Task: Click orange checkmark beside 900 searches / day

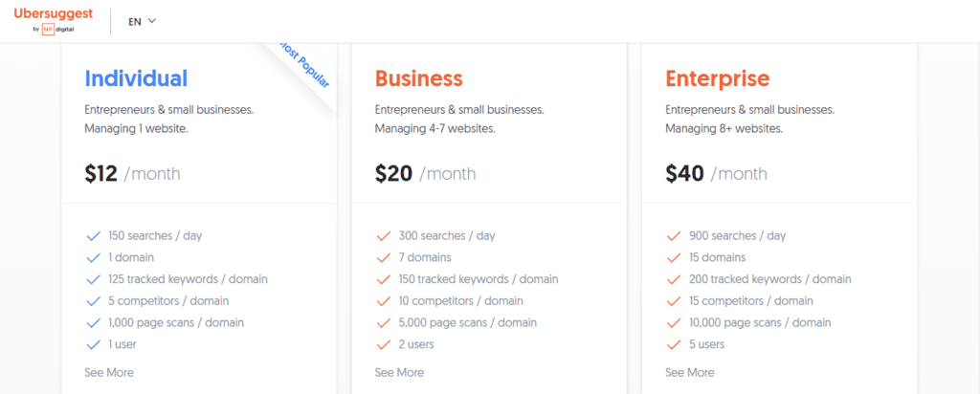Action: 674,236
